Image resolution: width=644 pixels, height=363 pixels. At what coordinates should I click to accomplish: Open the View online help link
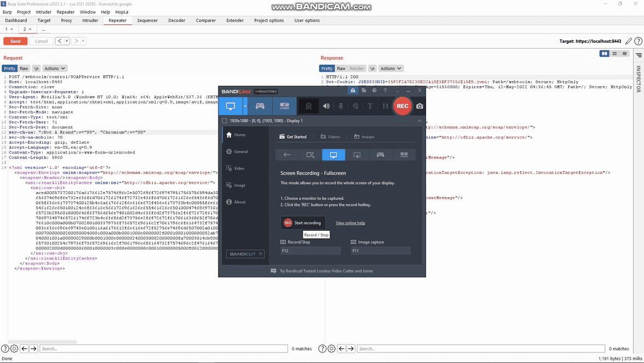(x=350, y=223)
